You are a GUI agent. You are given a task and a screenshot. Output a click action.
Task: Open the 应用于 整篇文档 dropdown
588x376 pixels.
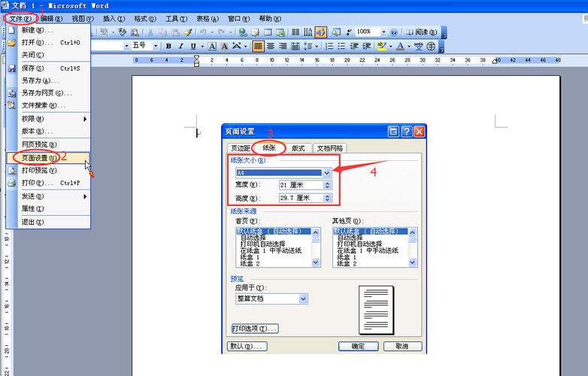click(x=303, y=299)
